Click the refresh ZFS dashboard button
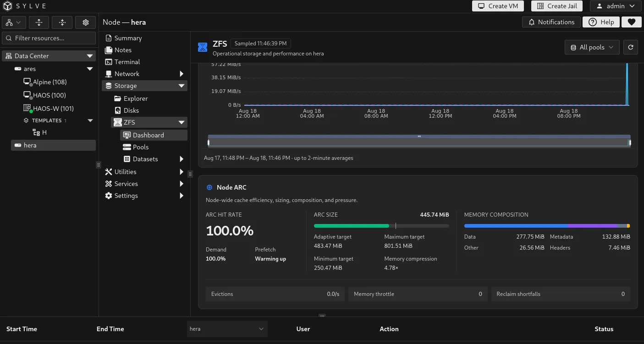 (631, 47)
